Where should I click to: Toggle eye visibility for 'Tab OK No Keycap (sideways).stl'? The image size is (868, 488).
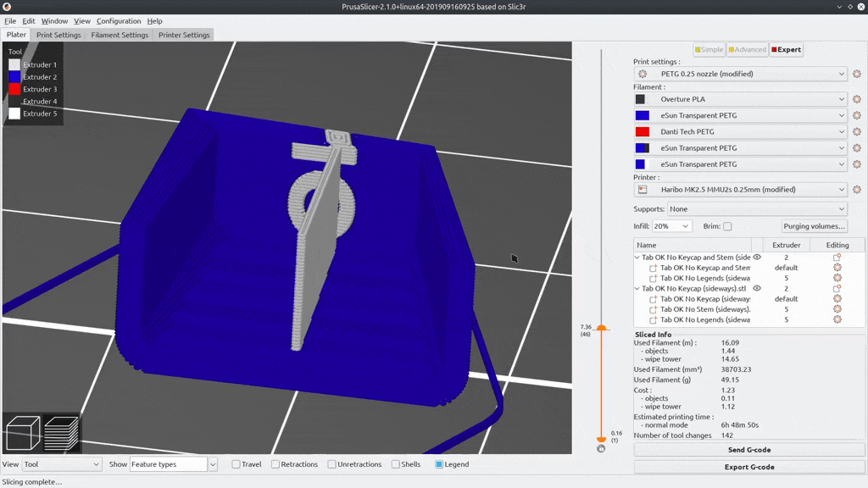coord(757,289)
